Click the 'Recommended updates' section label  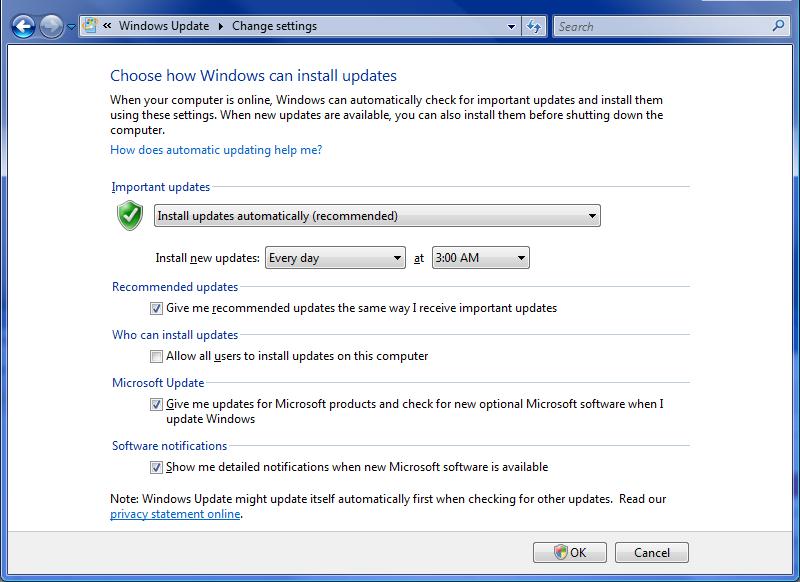pos(175,287)
